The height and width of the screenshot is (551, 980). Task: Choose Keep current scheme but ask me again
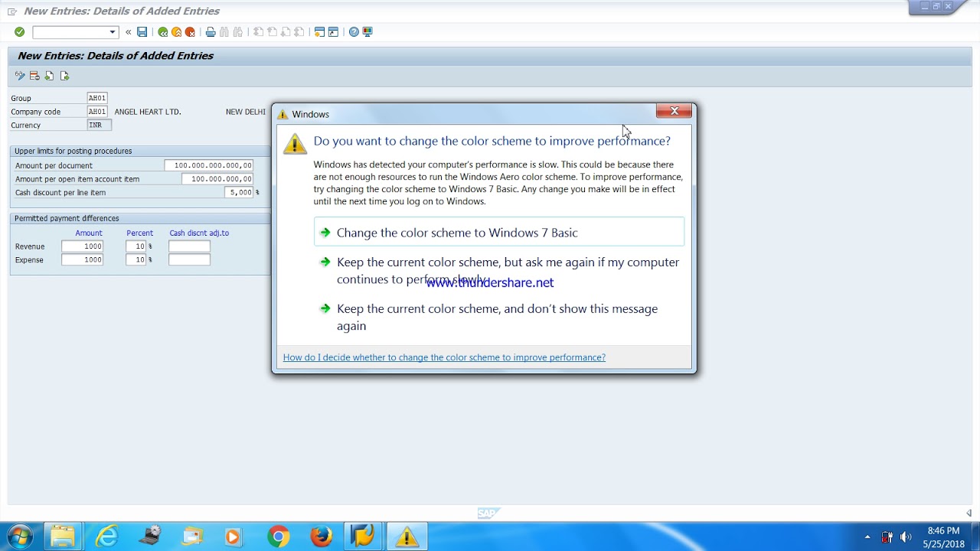pyautogui.click(x=499, y=270)
